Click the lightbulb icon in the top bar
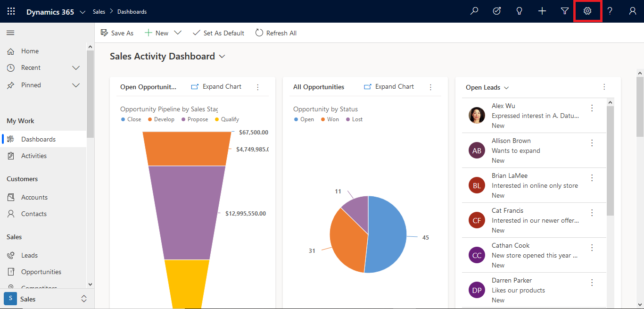644x309 pixels. [x=520, y=10]
